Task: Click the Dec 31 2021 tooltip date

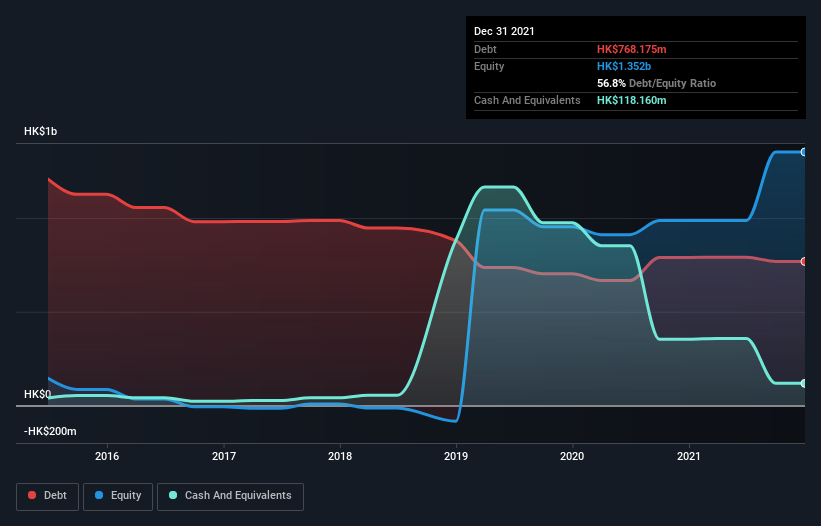Action: 504,31
